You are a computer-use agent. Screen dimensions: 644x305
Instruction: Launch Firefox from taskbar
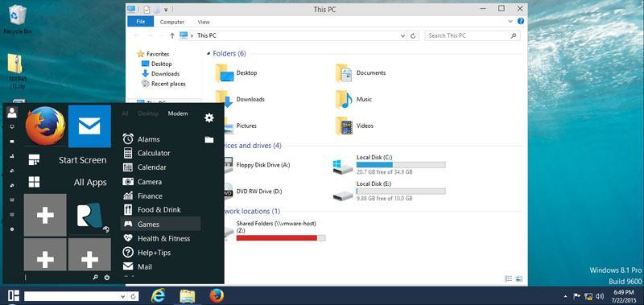[217, 295]
